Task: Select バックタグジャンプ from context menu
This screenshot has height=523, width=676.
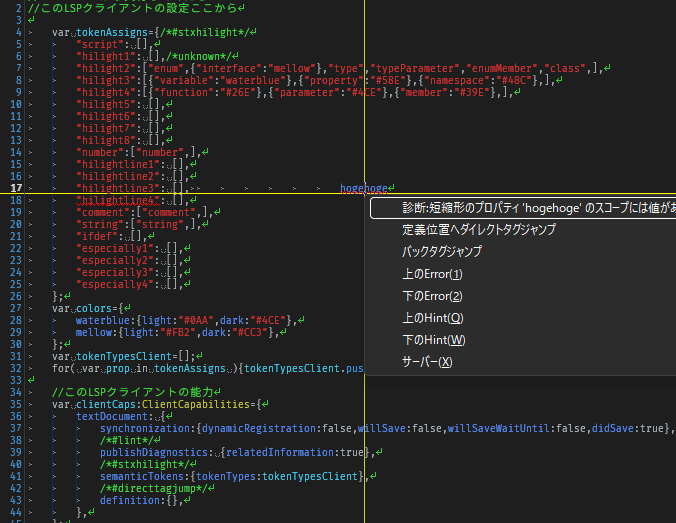Action: (442, 252)
